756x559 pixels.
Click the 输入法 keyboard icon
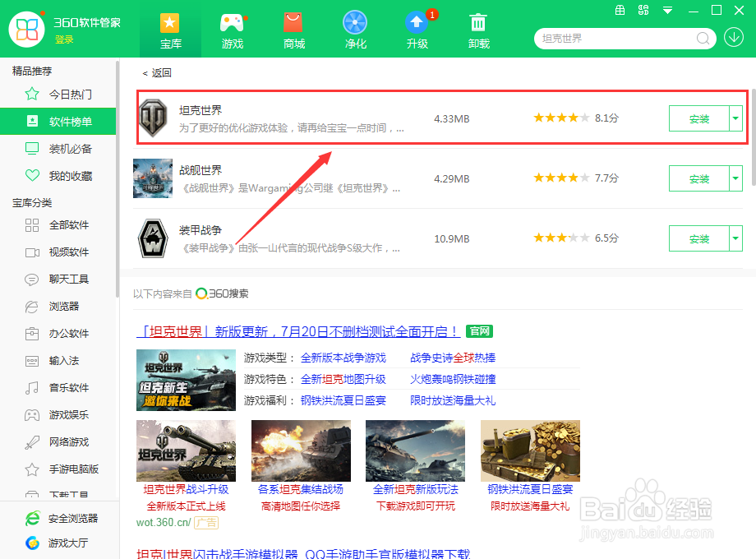click(32, 361)
